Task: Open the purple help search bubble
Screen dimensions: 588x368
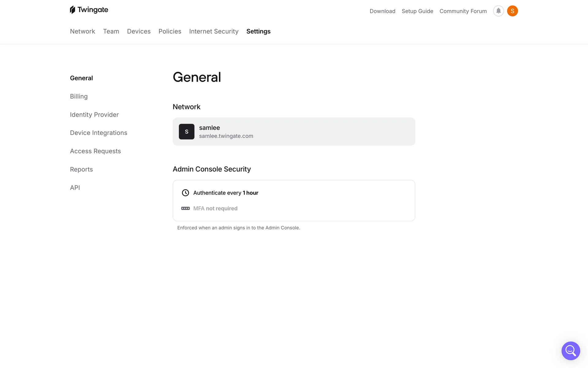Action: 571,351
